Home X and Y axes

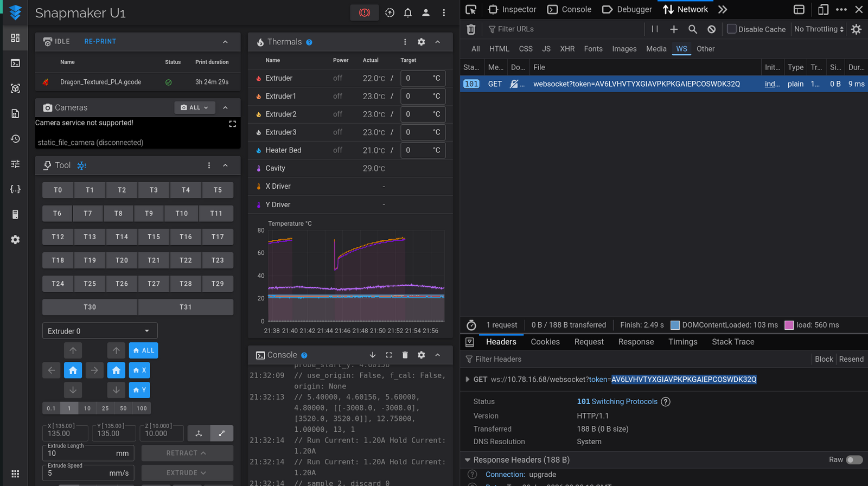pos(73,370)
